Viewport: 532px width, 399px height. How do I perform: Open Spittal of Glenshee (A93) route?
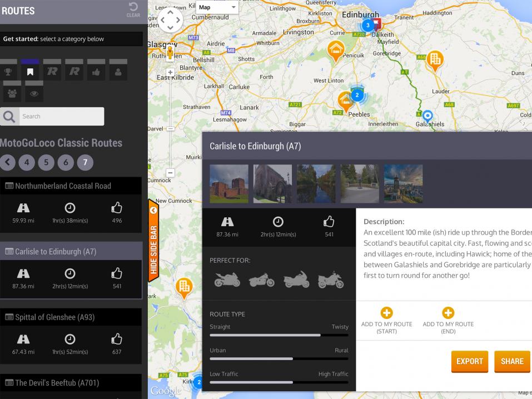[x=71, y=317]
